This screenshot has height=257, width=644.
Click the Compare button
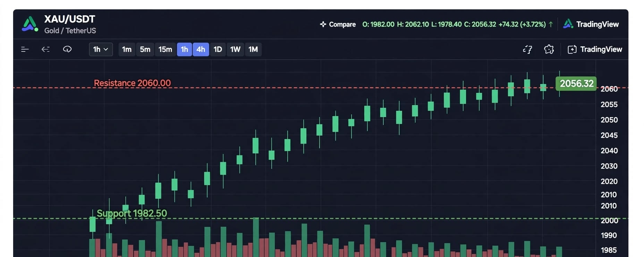tap(338, 24)
